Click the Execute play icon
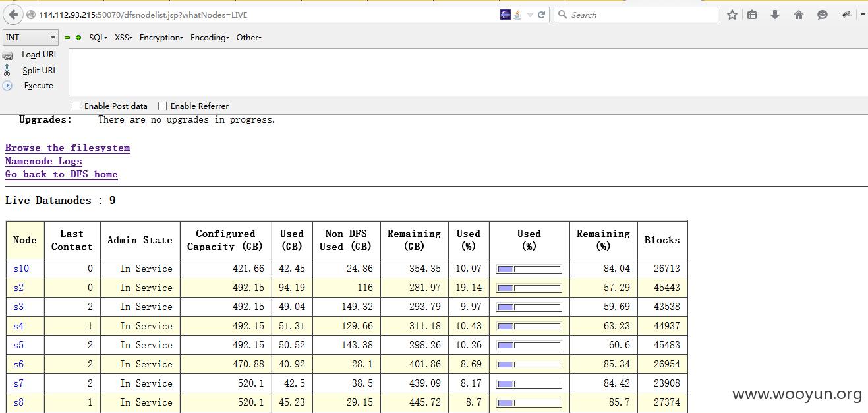Image resolution: width=868 pixels, height=413 pixels. click(x=7, y=86)
